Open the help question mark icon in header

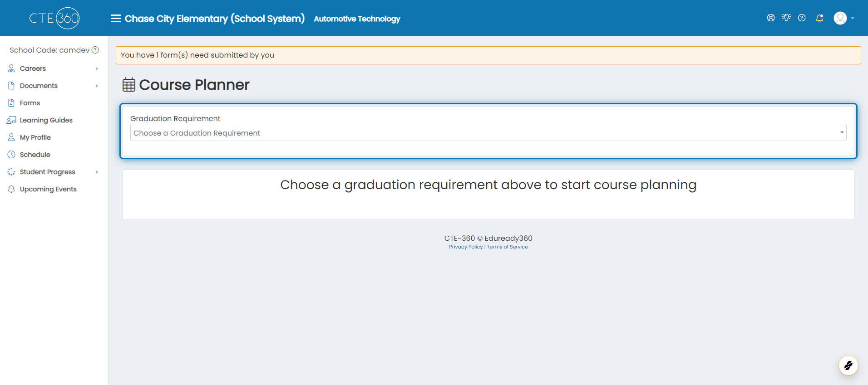point(802,18)
